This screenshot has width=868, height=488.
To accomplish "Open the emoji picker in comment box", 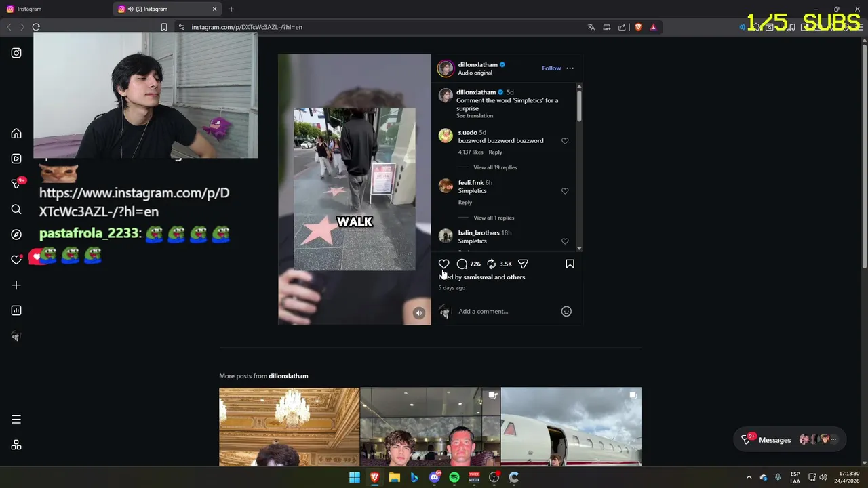I will point(566,312).
